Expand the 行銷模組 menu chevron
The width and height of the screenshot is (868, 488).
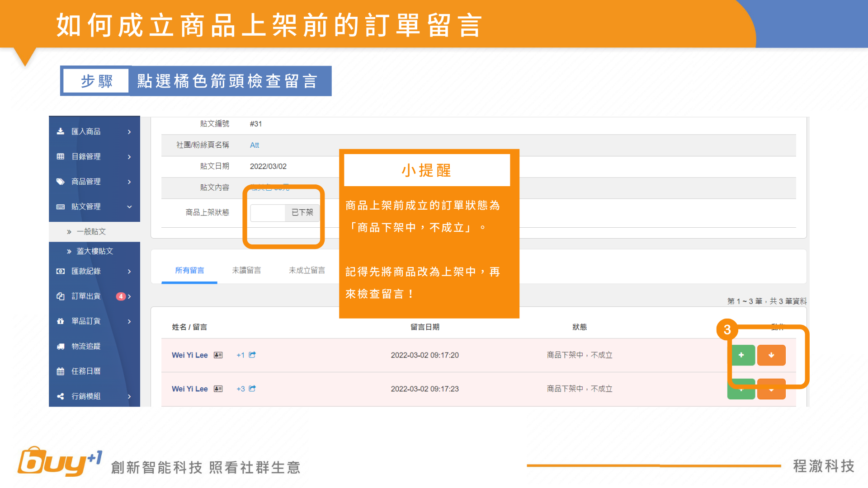[129, 396]
